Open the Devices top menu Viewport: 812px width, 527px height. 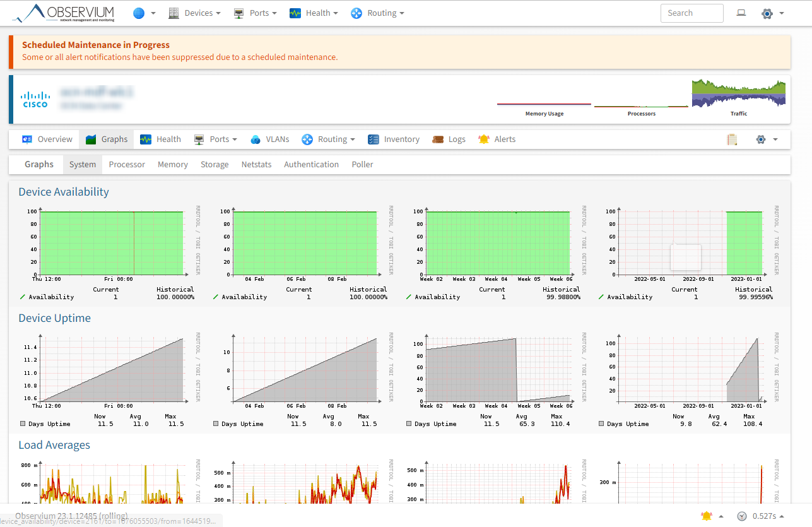194,13
